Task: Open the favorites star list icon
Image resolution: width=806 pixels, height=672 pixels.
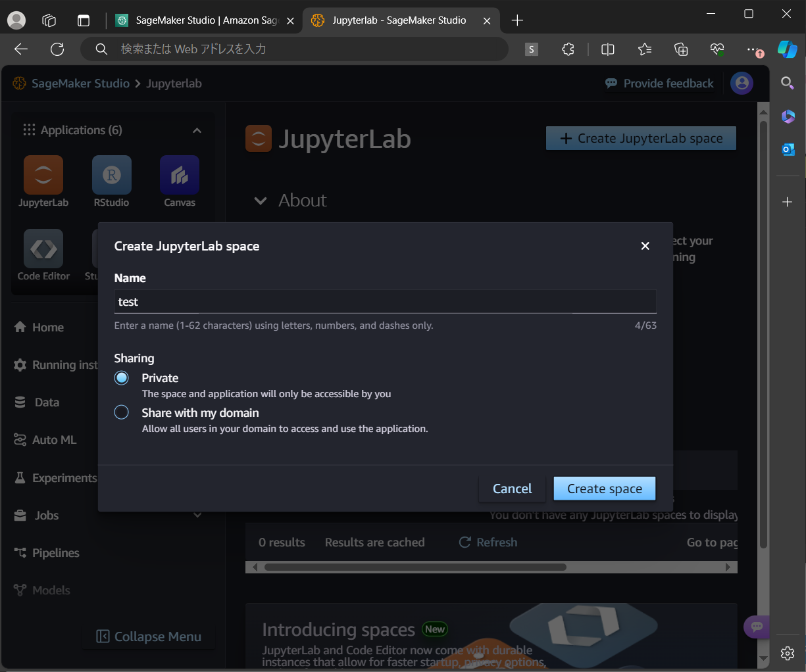Action: coord(645,49)
